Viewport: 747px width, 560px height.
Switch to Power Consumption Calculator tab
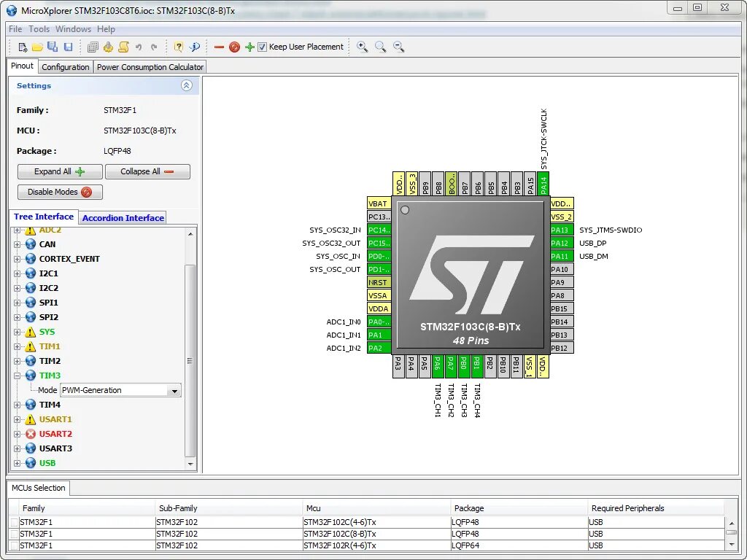click(150, 67)
